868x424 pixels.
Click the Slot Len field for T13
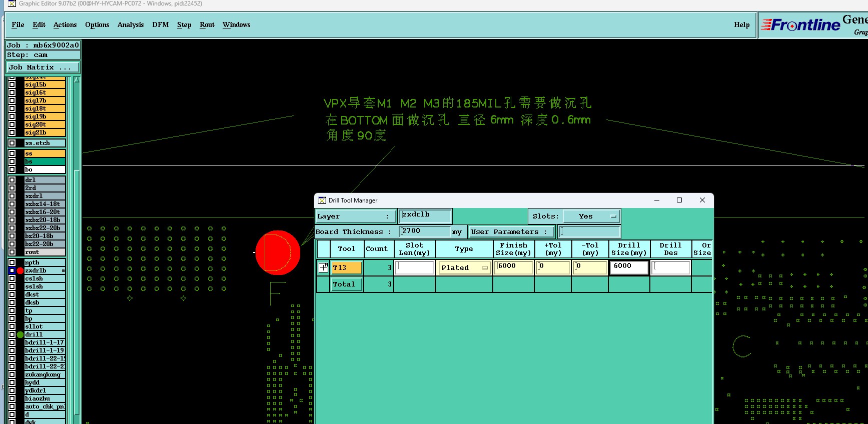click(415, 267)
